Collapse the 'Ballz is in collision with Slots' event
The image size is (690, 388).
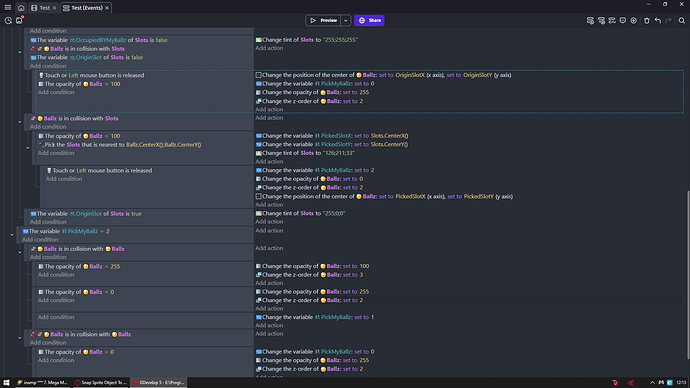click(x=20, y=122)
